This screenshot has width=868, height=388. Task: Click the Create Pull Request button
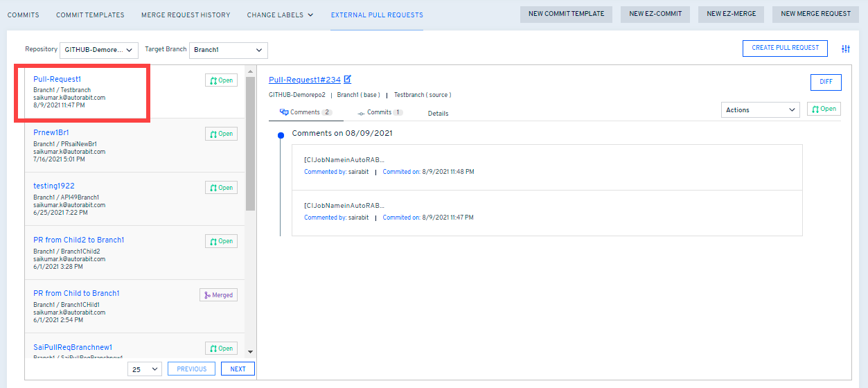coord(785,48)
